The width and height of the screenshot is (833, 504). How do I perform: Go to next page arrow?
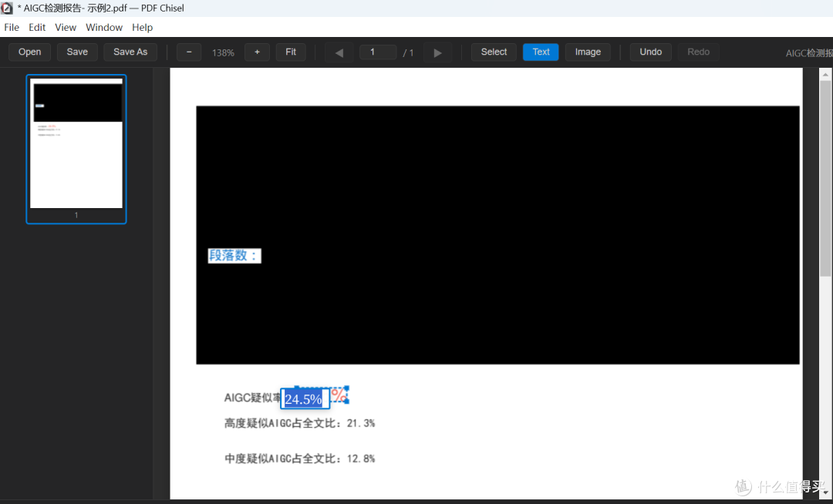pos(438,52)
